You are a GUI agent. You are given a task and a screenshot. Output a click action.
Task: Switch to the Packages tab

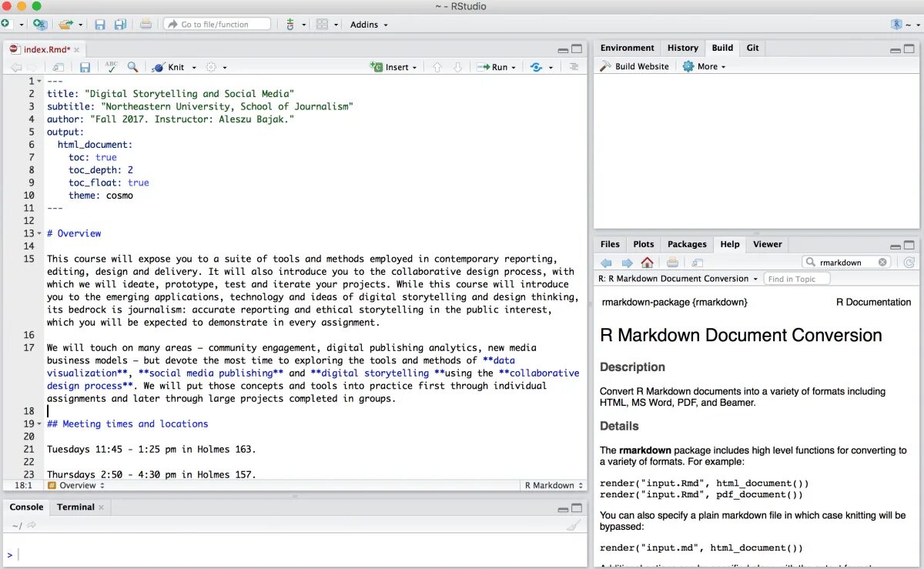(x=687, y=244)
